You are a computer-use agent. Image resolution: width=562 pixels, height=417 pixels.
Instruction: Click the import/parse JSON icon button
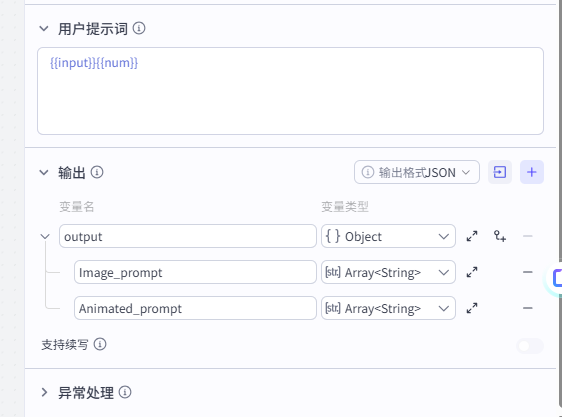point(500,172)
